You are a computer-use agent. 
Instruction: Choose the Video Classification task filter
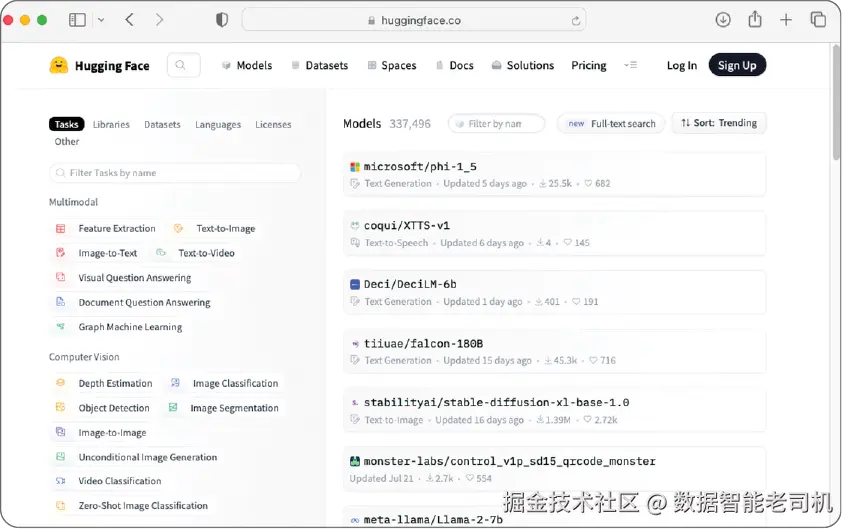coord(108,481)
